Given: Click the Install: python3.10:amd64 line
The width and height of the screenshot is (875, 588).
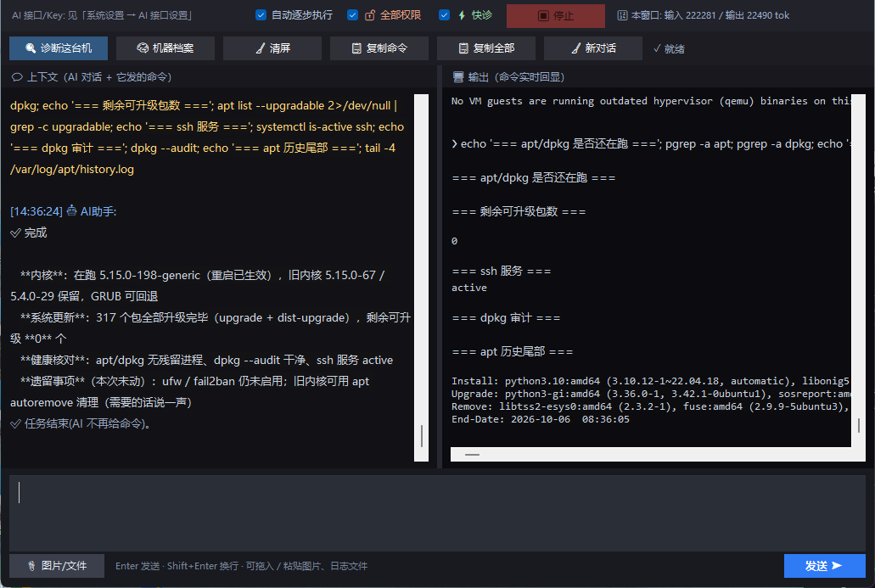Looking at the screenshot, I should click(651, 381).
